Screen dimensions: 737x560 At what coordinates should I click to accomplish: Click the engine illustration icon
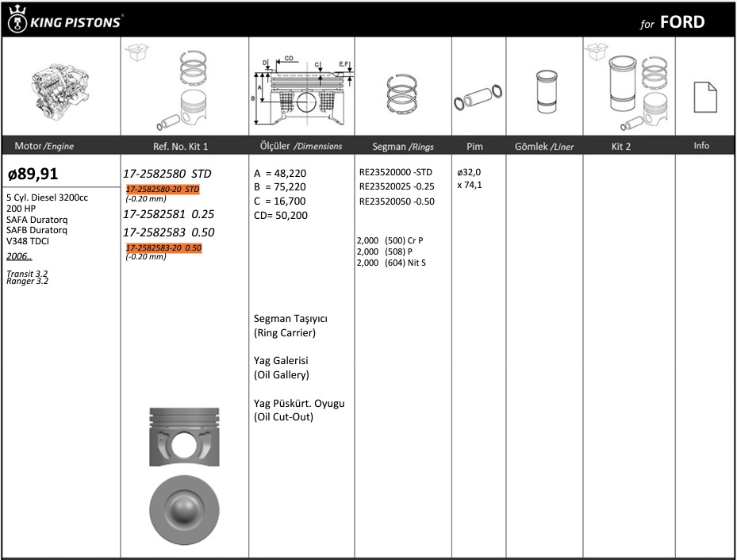(61, 90)
